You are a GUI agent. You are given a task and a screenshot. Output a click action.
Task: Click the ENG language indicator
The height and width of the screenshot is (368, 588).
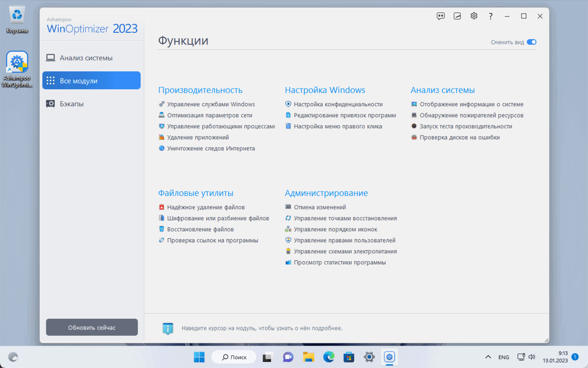[503, 357]
